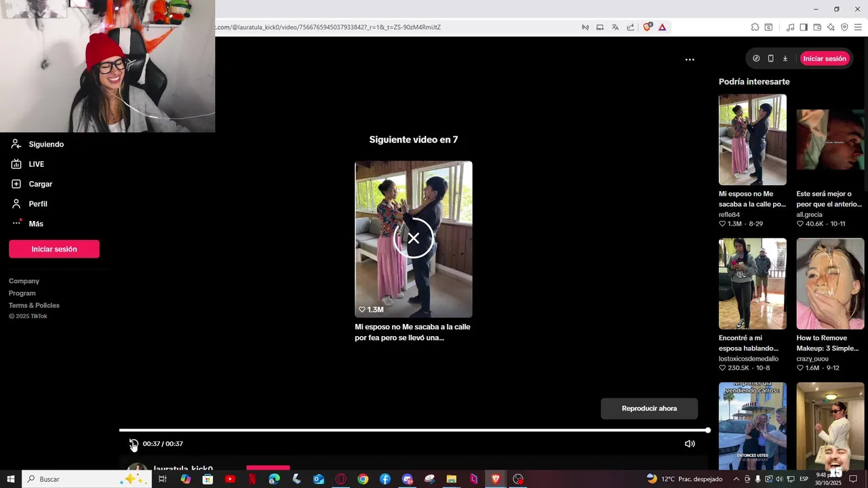Open File Explorer from the taskbar
Viewport: 868px width, 488px height.
pos(452,479)
